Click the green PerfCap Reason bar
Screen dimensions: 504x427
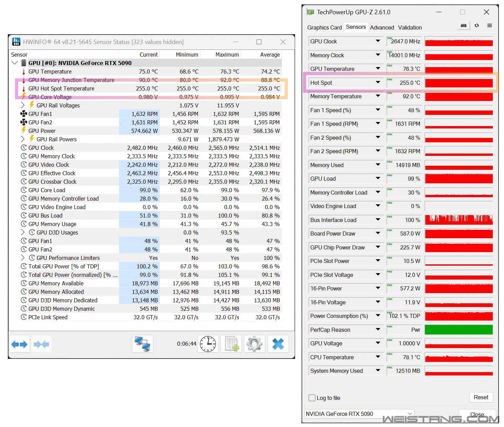click(459, 329)
